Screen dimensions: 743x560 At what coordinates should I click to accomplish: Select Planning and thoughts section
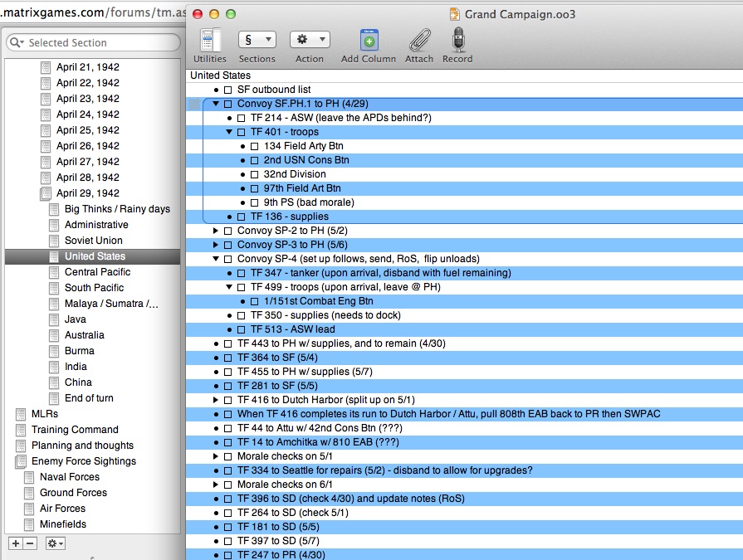pos(82,446)
